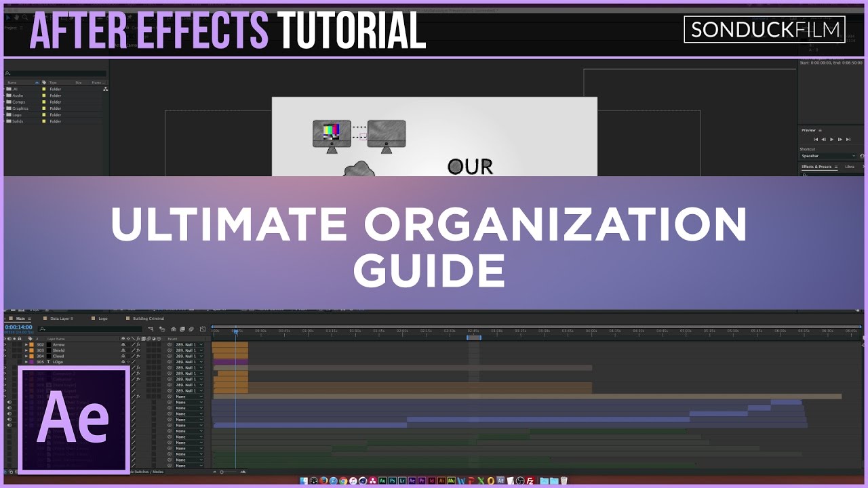The width and height of the screenshot is (868, 488).
Task: Open the Logo timeline tab
Action: tap(103, 319)
